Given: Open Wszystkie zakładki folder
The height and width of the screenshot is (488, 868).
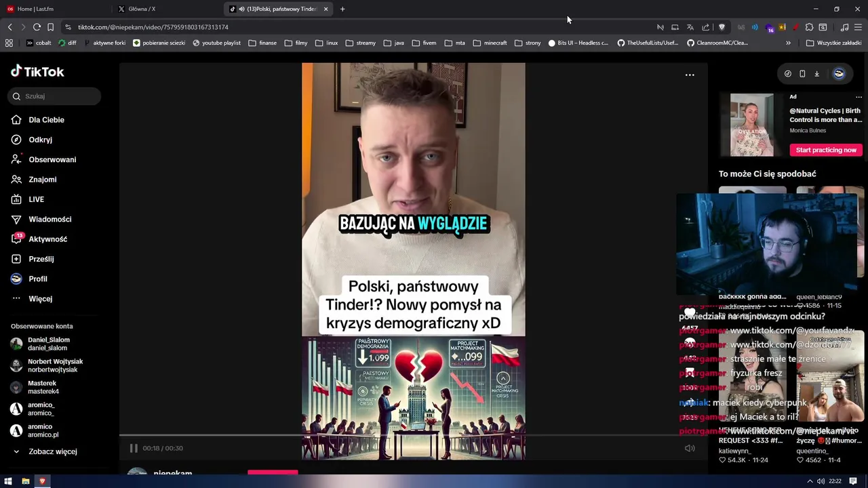Looking at the screenshot, I should click(833, 43).
